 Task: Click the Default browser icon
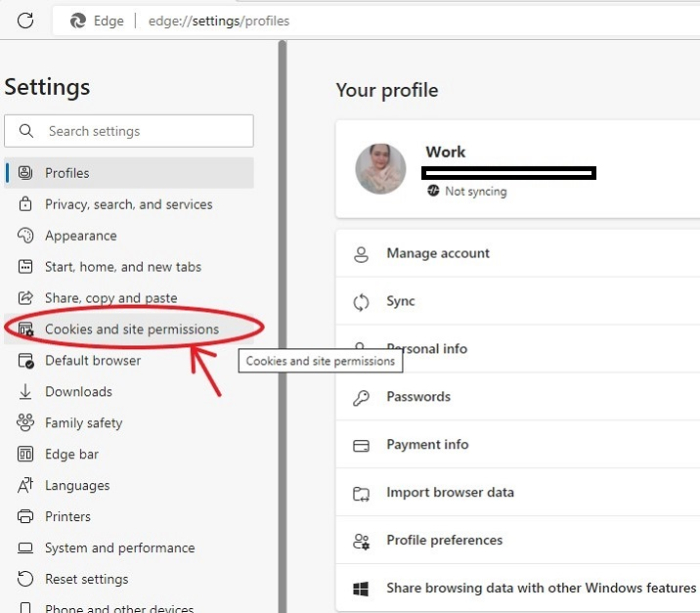pyautogui.click(x=25, y=360)
